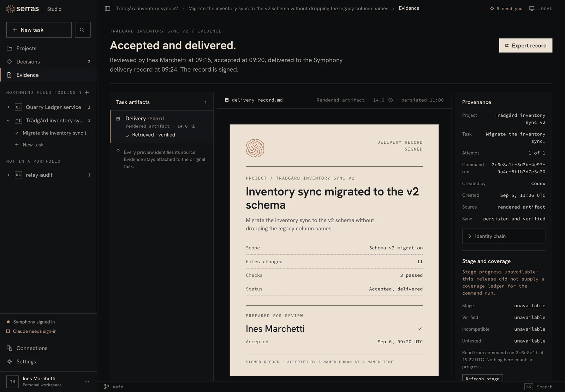Click 'Symphony signed in' status

(x=34, y=322)
